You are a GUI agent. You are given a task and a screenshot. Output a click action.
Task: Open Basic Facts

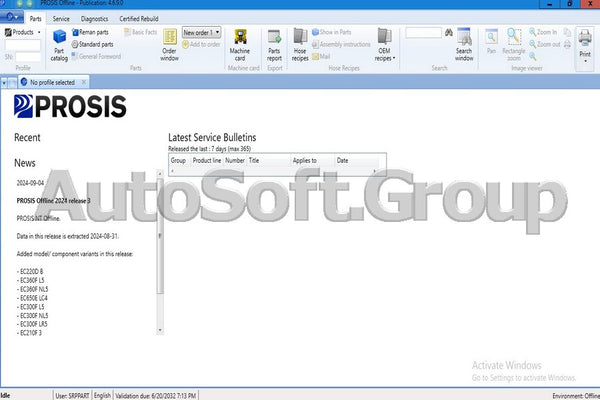(140, 32)
